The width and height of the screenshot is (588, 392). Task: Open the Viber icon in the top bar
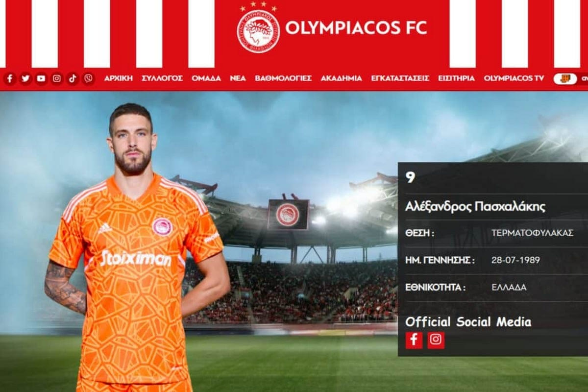pos(88,78)
